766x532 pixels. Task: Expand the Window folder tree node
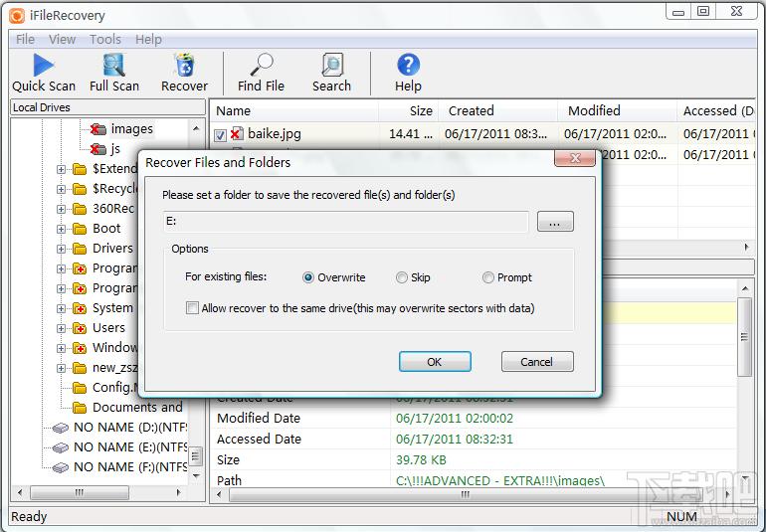coord(61,349)
